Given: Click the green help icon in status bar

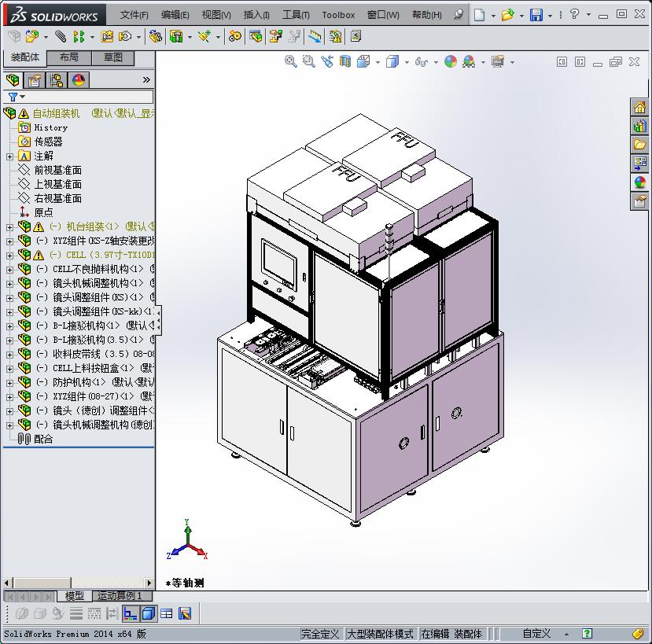Looking at the screenshot, I should click(x=587, y=634).
